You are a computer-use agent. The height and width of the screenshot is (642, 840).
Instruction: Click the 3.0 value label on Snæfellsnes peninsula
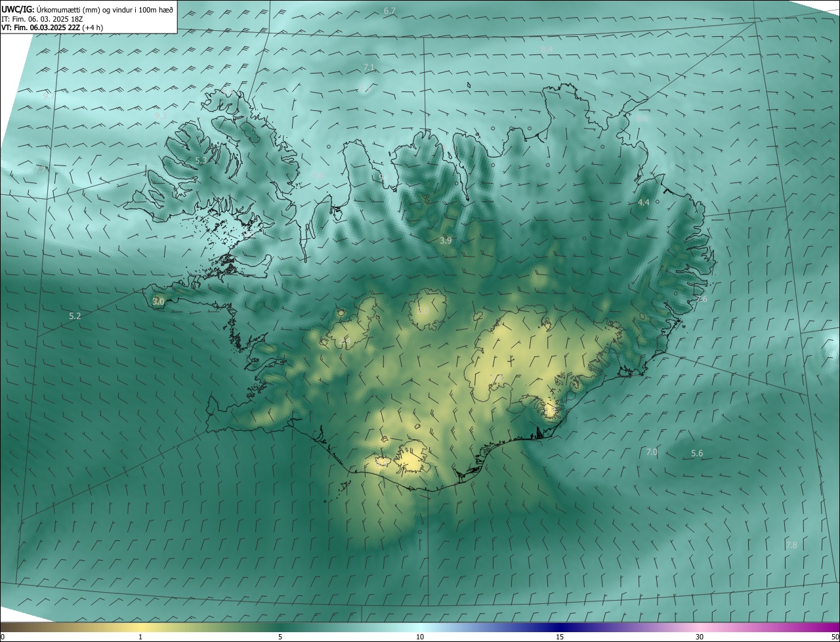tap(158, 301)
